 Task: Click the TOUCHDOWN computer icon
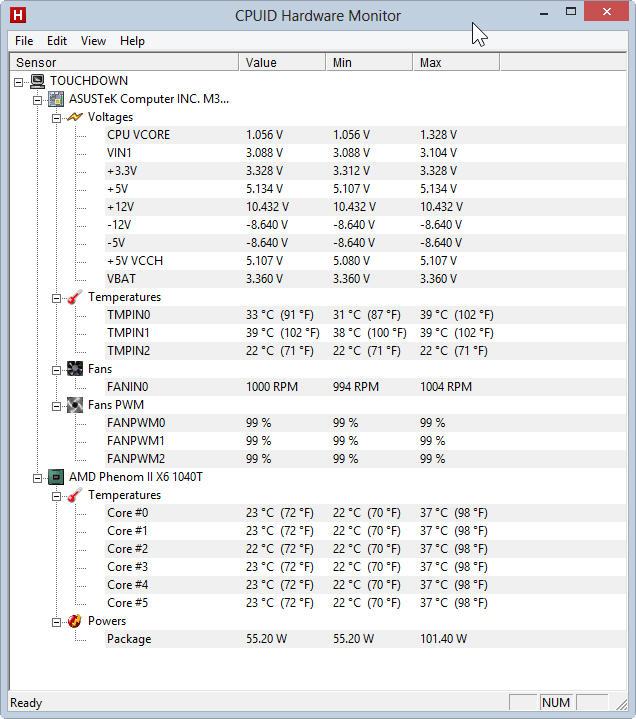(x=38, y=81)
